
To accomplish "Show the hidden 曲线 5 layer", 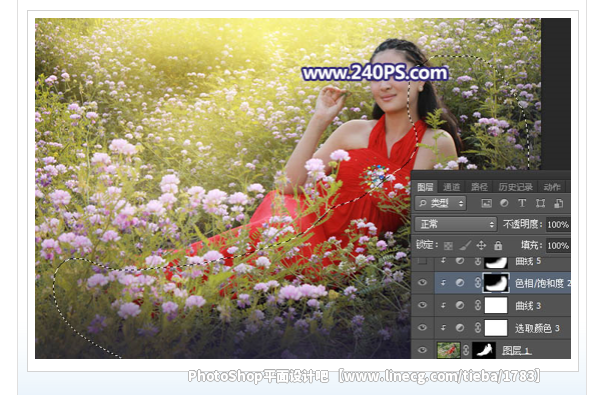I will coord(422,261).
